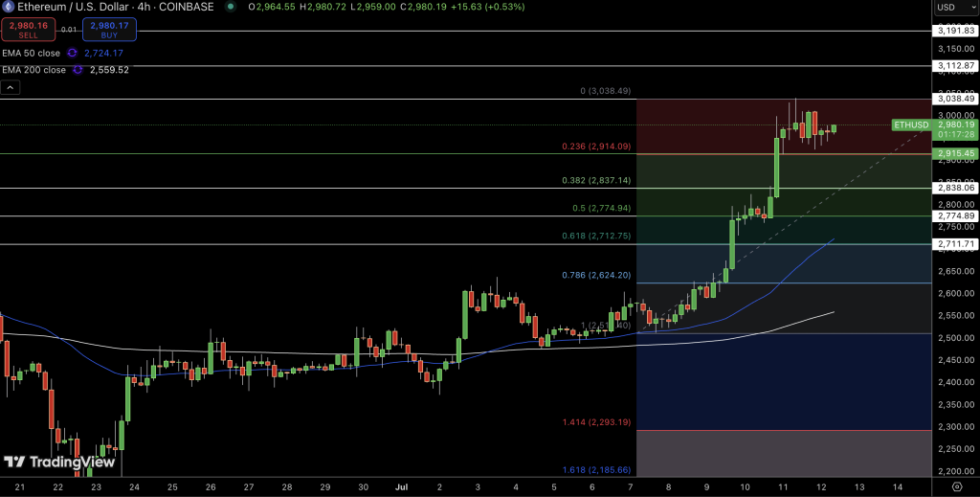Click the 2,600.00 price scale tick
The image size is (980, 497).
[956, 294]
